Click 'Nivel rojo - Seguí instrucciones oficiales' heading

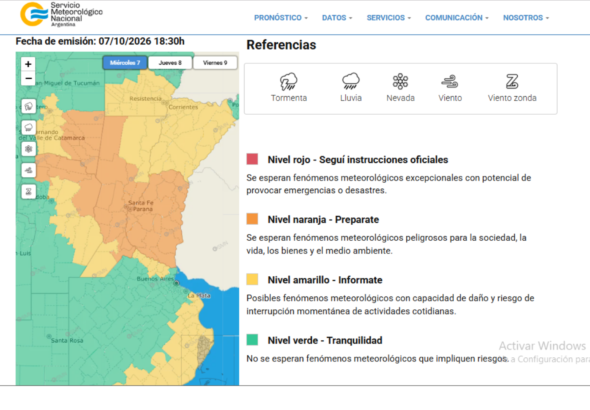click(x=358, y=159)
